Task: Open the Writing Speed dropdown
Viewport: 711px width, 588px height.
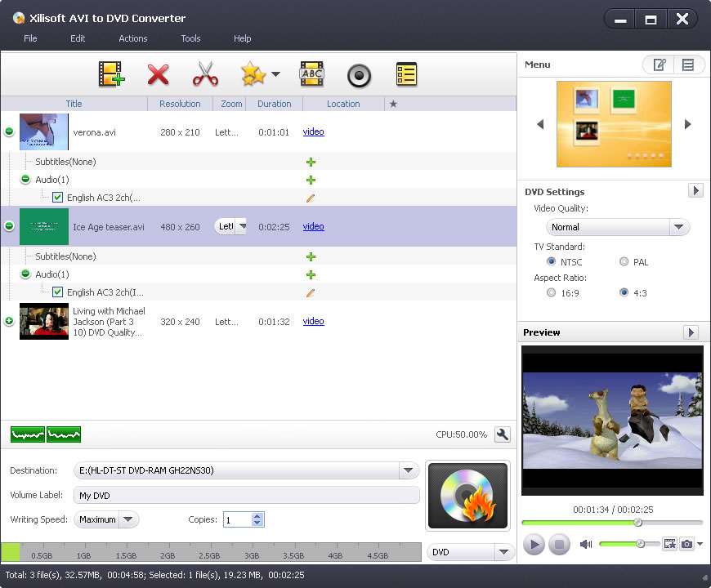Action: (x=128, y=519)
